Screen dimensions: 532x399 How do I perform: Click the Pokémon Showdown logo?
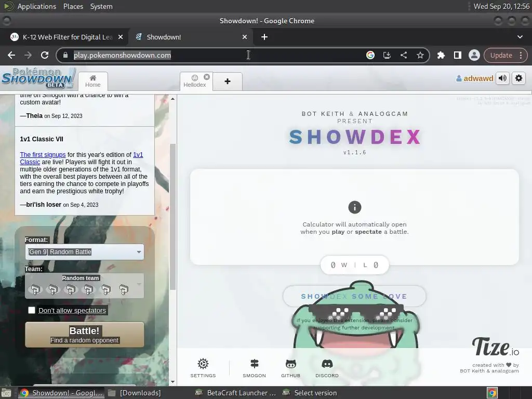click(38, 78)
